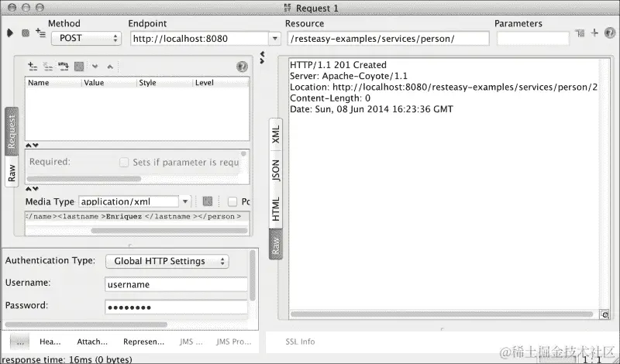Tick the Required parameter checkbox

(124, 162)
